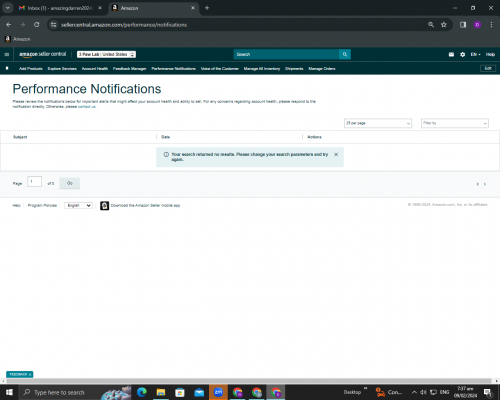Open a new browser tab
500x400 pixels.
207,8
